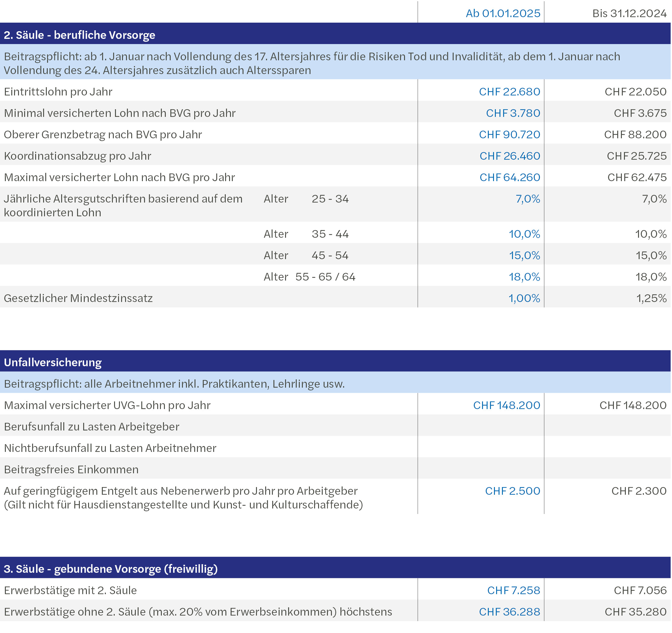
Task: Select the '2. Säule - berufliche Vorsorge' heading
Action: point(80,35)
